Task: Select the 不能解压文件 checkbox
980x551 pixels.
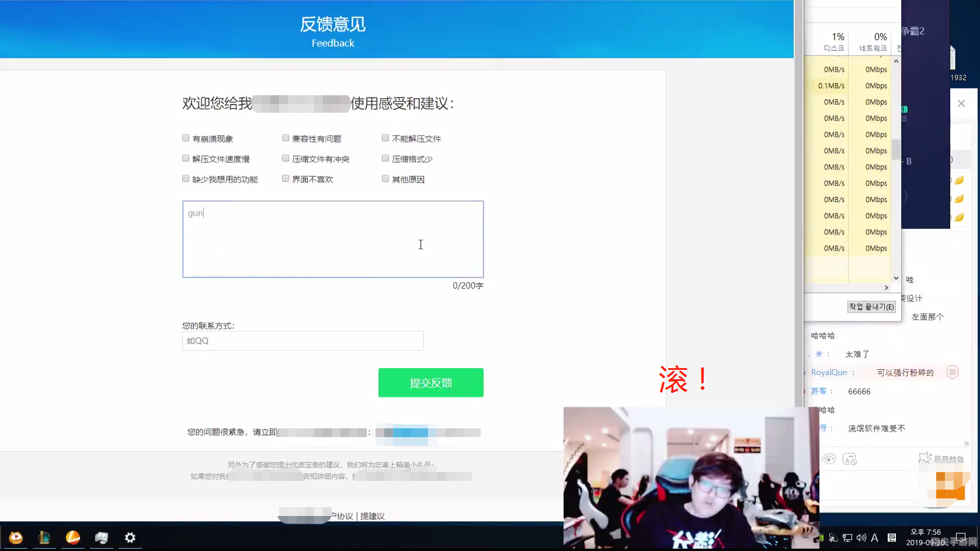Action: point(385,138)
